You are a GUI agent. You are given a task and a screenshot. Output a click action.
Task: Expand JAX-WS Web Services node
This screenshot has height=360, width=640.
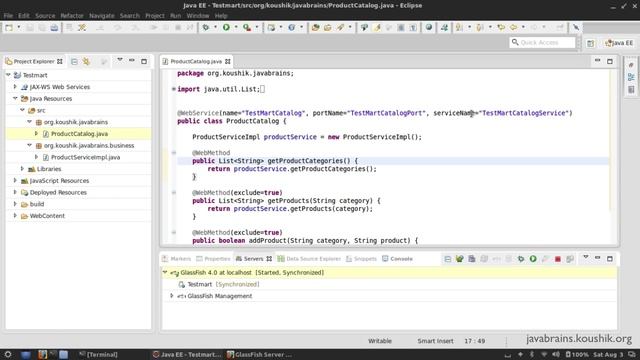[16, 87]
